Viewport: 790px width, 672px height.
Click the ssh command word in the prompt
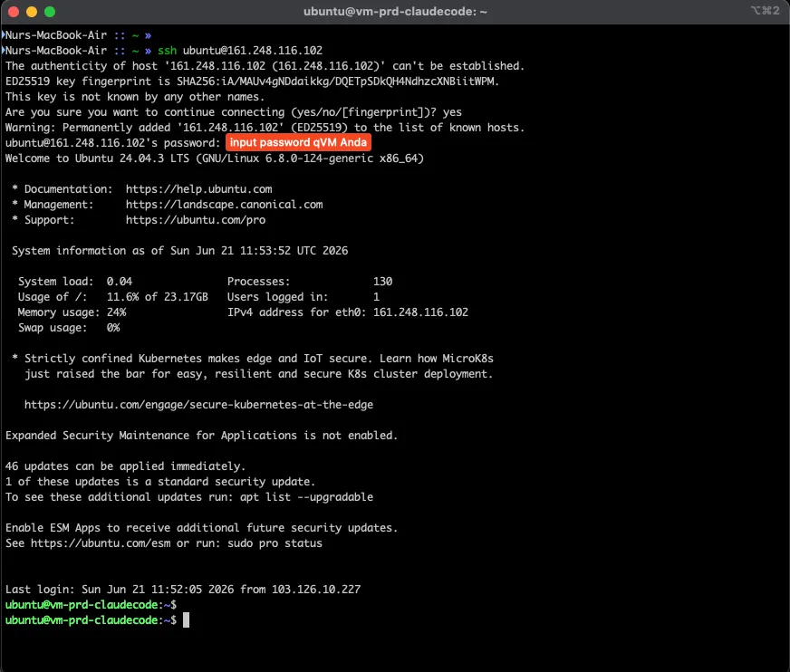point(168,51)
